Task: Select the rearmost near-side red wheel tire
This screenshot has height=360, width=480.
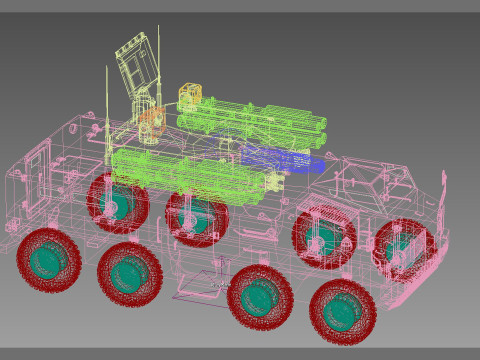Action: click(49, 261)
